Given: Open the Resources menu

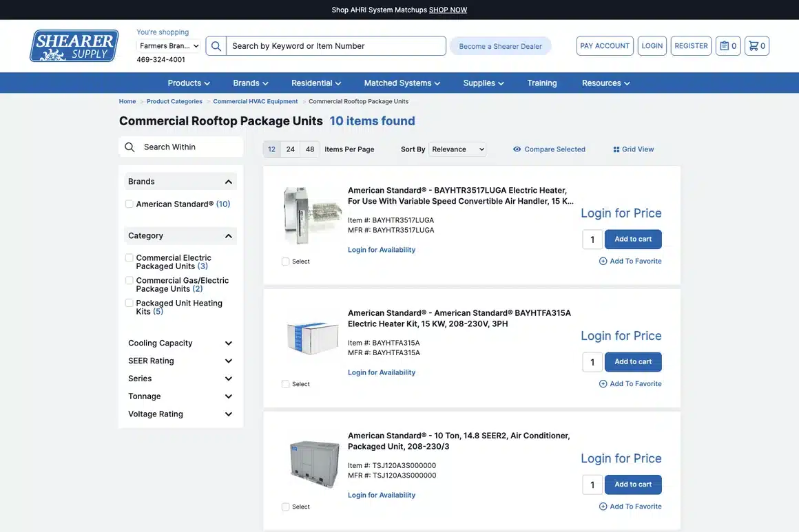Looking at the screenshot, I should click(606, 83).
